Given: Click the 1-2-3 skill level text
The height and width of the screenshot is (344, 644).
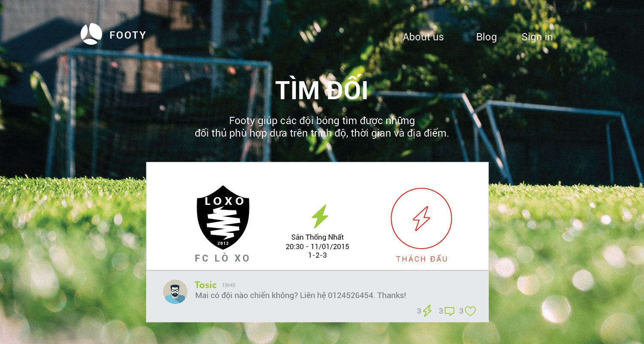Looking at the screenshot, I should [317, 255].
